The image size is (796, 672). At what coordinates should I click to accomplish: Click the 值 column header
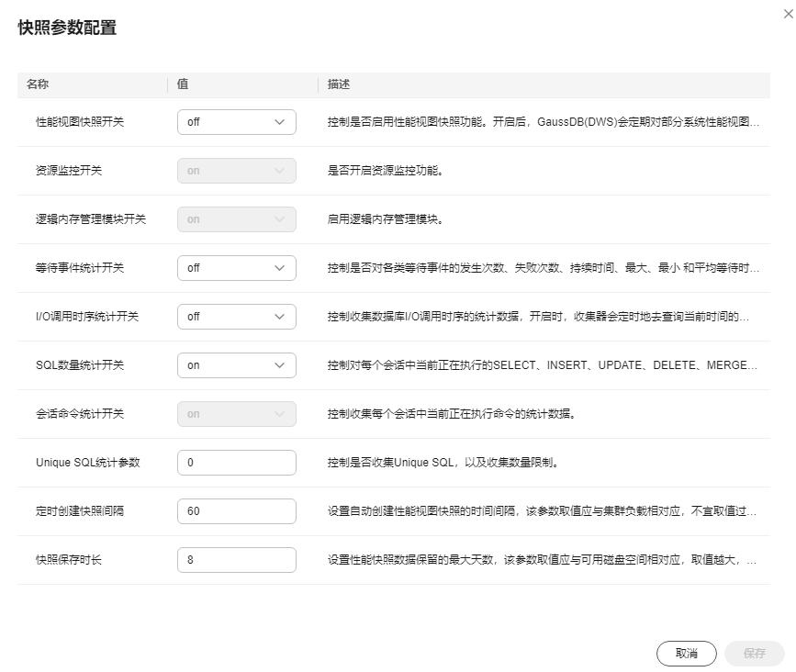(x=183, y=84)
